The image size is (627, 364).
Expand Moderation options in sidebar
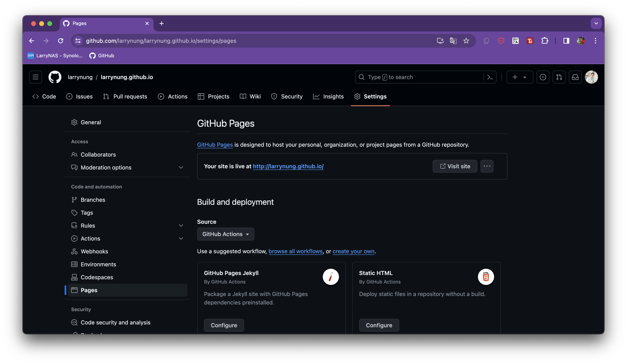(181, 167)
